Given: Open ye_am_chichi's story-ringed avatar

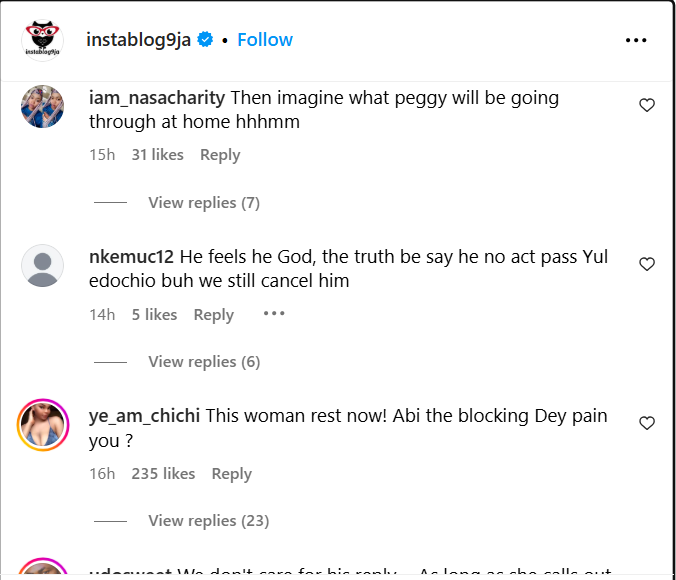Looking at the screenshot, I should [43, 426].
